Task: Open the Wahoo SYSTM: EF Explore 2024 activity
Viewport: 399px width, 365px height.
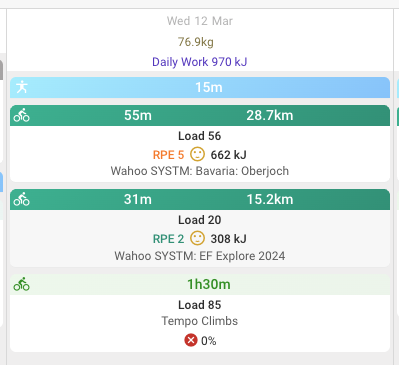Action: [x=200, y=256]
